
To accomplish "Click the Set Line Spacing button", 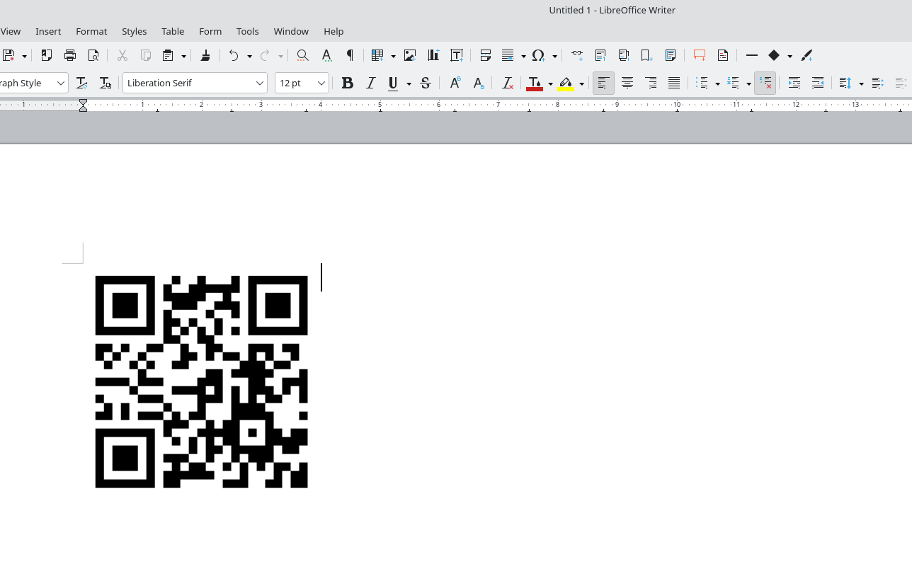I will point(845,83).
